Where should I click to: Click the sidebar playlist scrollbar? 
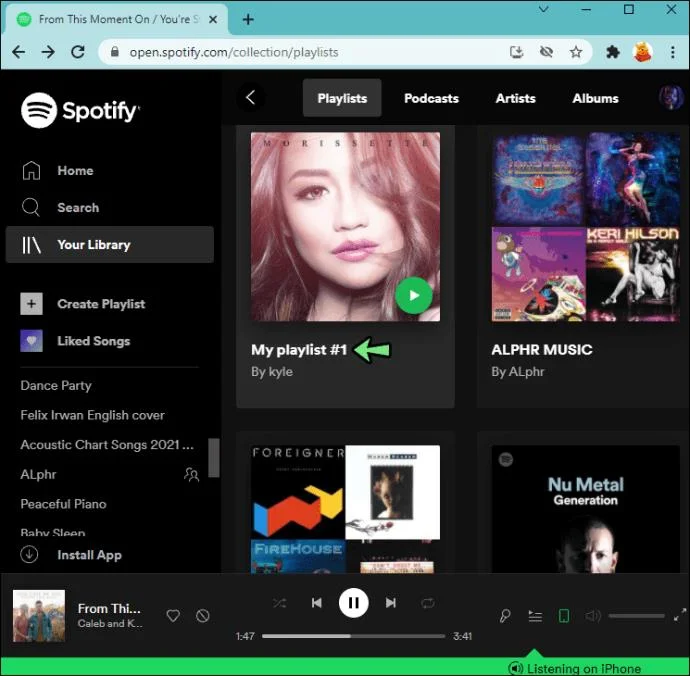[x=214, y=458]
